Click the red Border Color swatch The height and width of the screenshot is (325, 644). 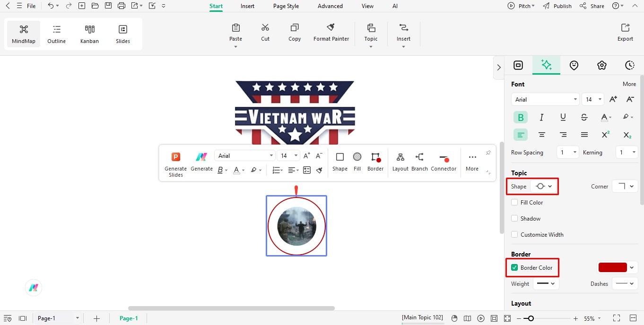click(612, 267)
